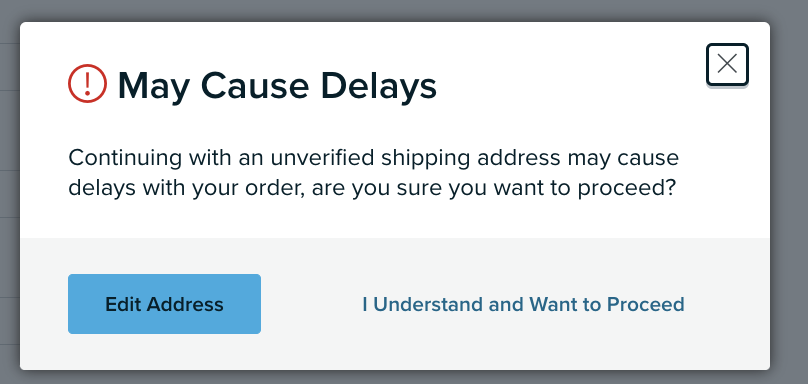Confirm understanding and continue the order

523,304
